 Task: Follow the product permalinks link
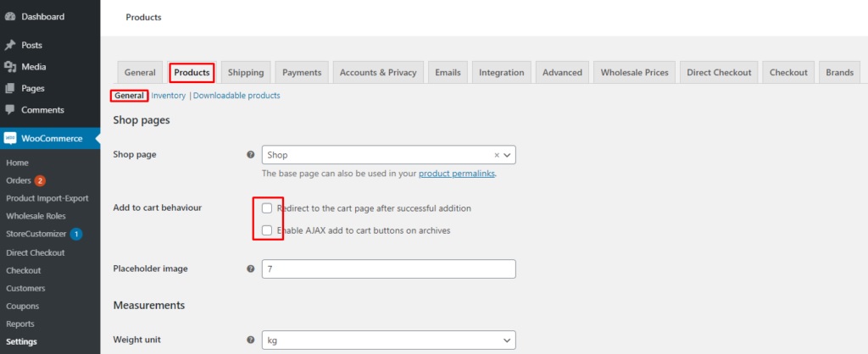pyautogui.click(x=457, y=174)
